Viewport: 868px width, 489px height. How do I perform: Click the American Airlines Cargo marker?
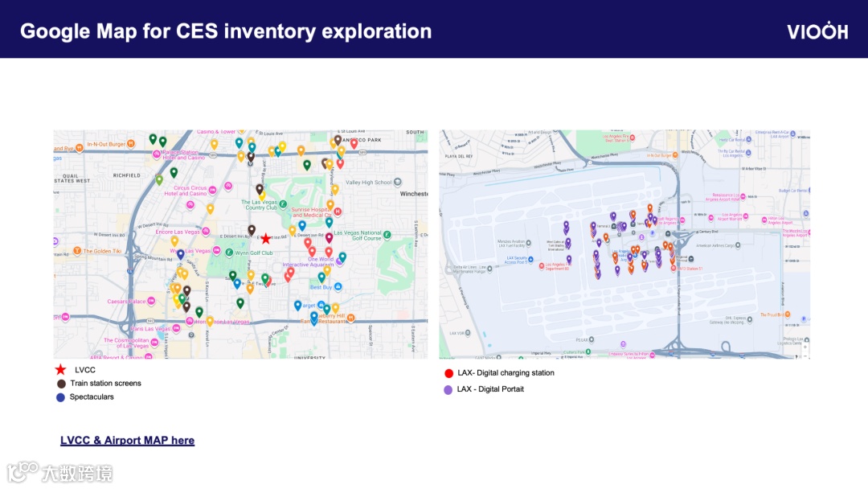[738, 244]
